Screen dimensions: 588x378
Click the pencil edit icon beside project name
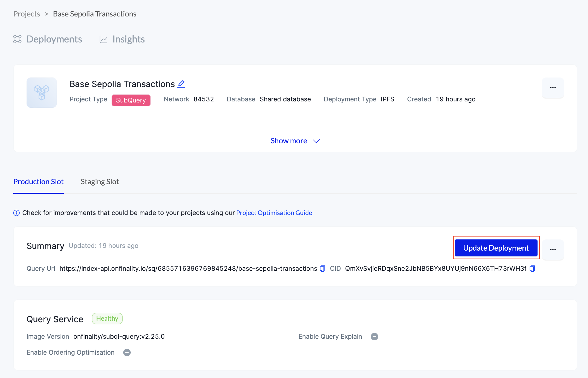pyautogui.click(x=181, y=84)
